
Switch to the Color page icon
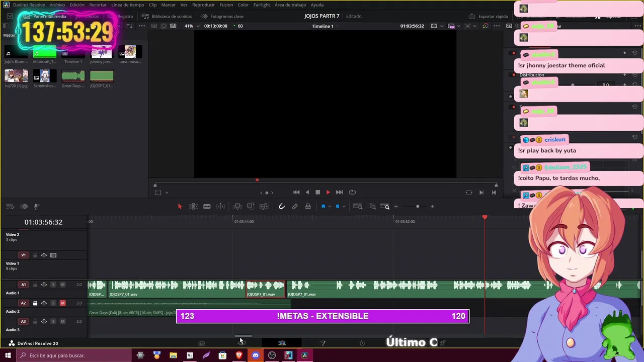click(362, 343)
